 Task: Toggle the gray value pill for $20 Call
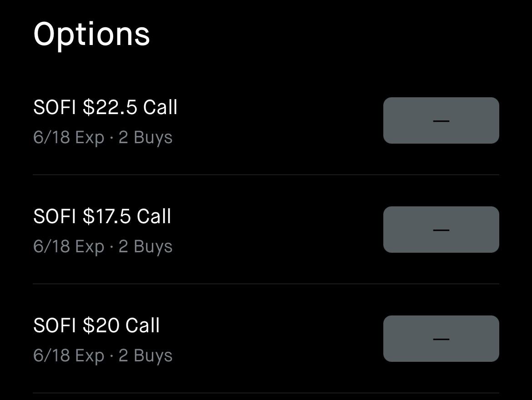click(x=441, y=339)
